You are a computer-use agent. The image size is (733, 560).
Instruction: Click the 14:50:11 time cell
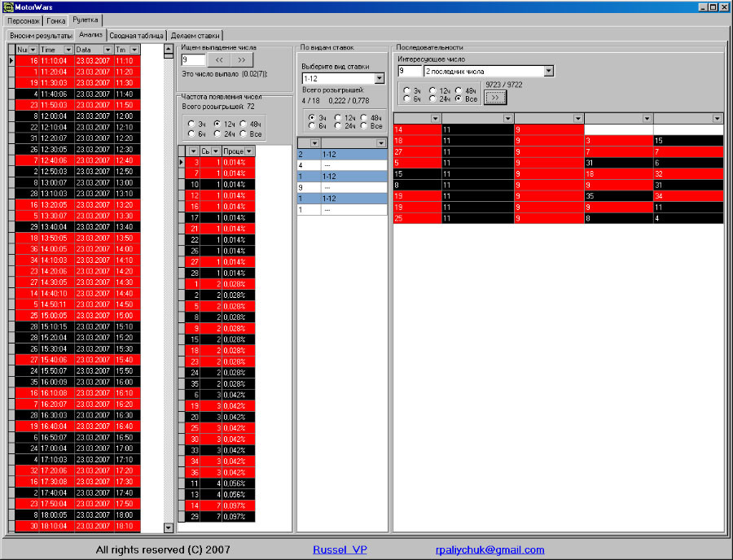pos(56,304)
